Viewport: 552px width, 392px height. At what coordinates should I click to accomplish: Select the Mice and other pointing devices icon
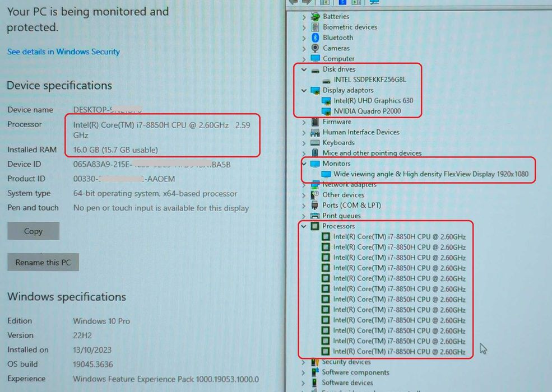tap(315, 153)
